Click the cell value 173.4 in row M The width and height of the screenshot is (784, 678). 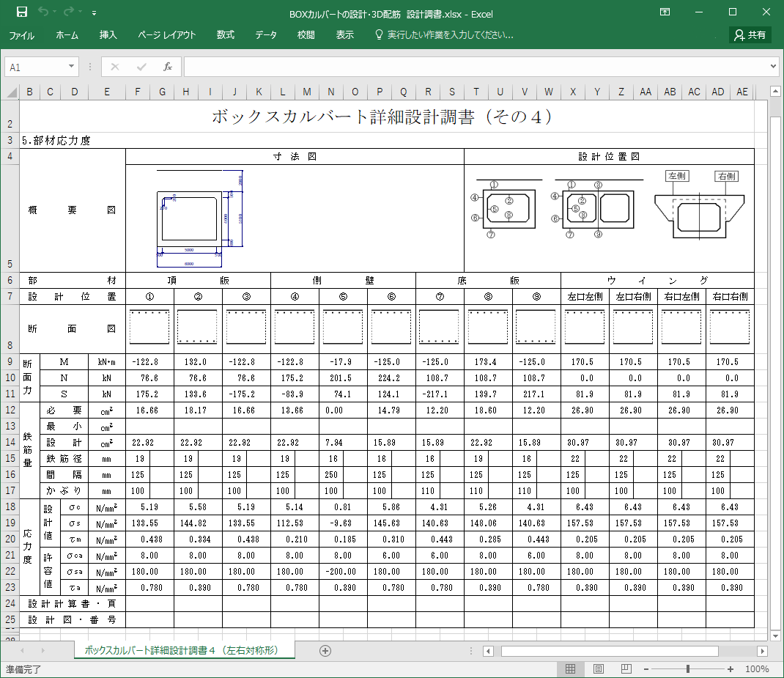coord(488,362)
